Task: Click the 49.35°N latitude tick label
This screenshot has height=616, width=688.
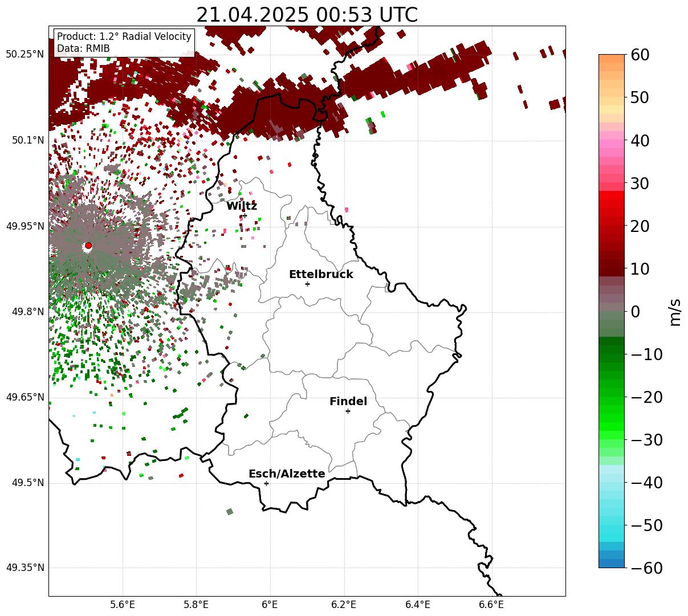Action: 25,568
